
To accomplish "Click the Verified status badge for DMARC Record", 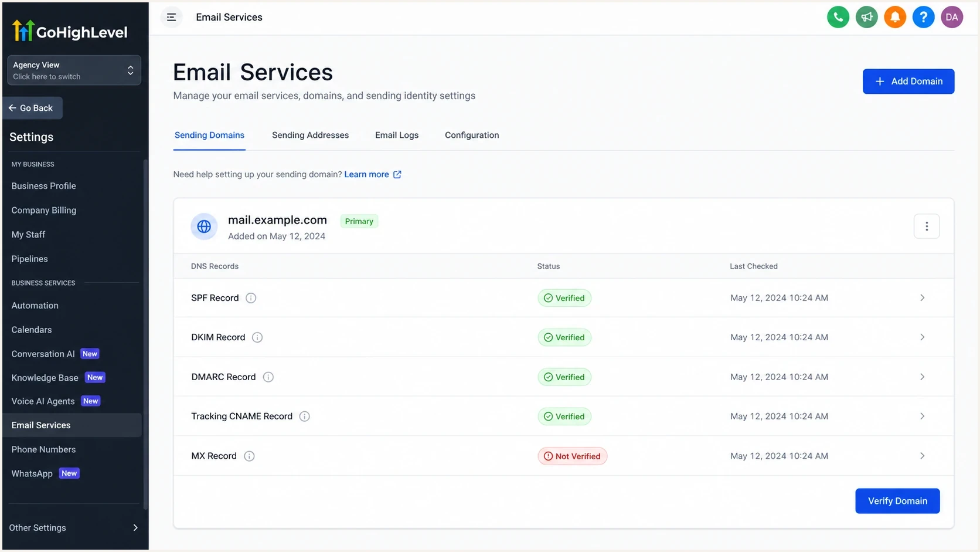I will [564, 377].
